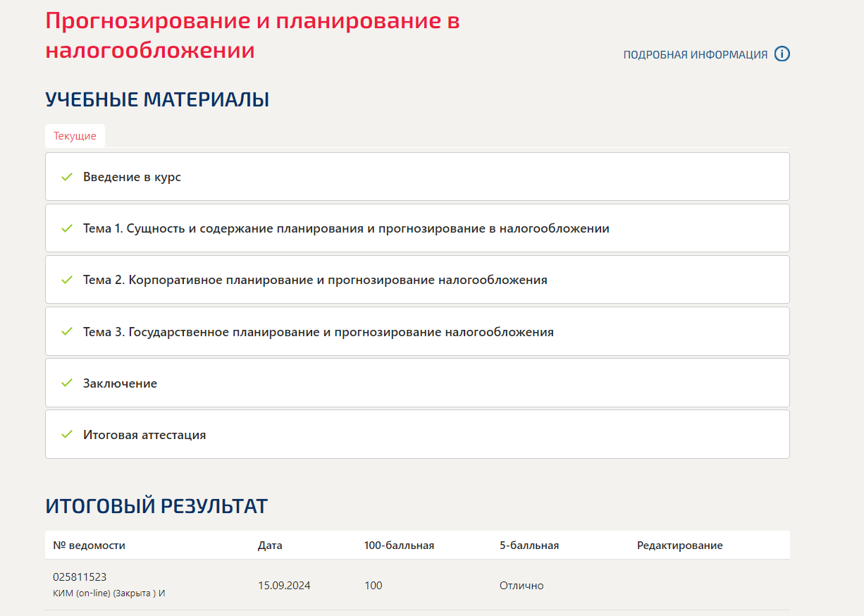Screen dimensions: 864x616
Task: Click the 5-балльная column header
Action: point(529,546)
